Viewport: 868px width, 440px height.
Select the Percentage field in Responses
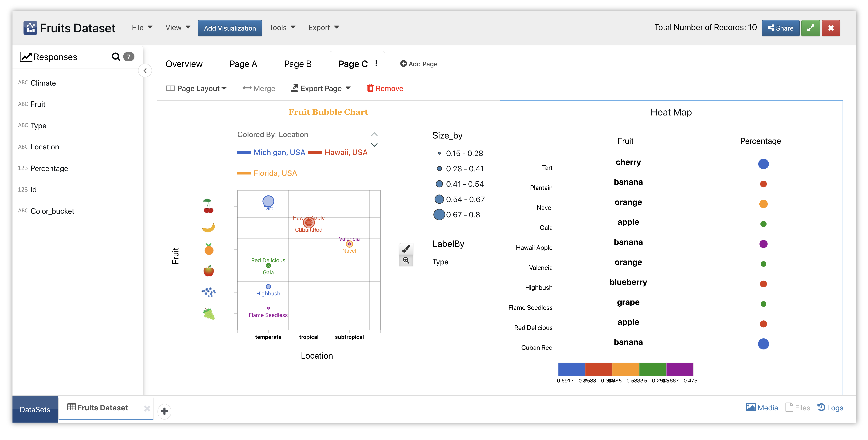[49, 169]
